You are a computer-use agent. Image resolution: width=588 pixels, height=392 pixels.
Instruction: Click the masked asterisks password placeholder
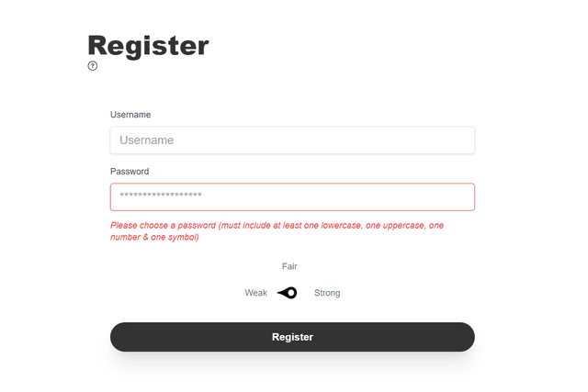coord(161,196)
